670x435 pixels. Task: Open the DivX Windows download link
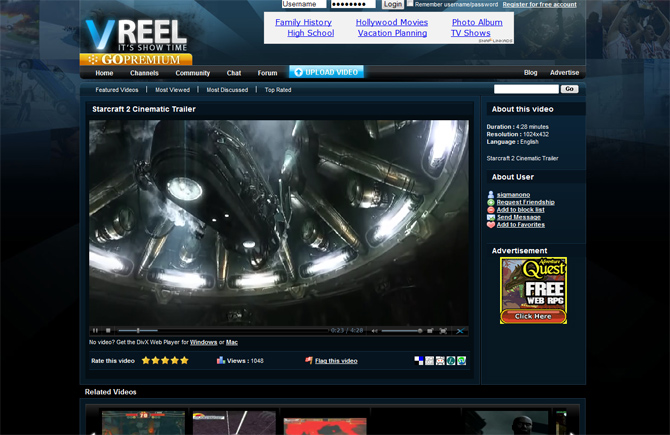203,342
